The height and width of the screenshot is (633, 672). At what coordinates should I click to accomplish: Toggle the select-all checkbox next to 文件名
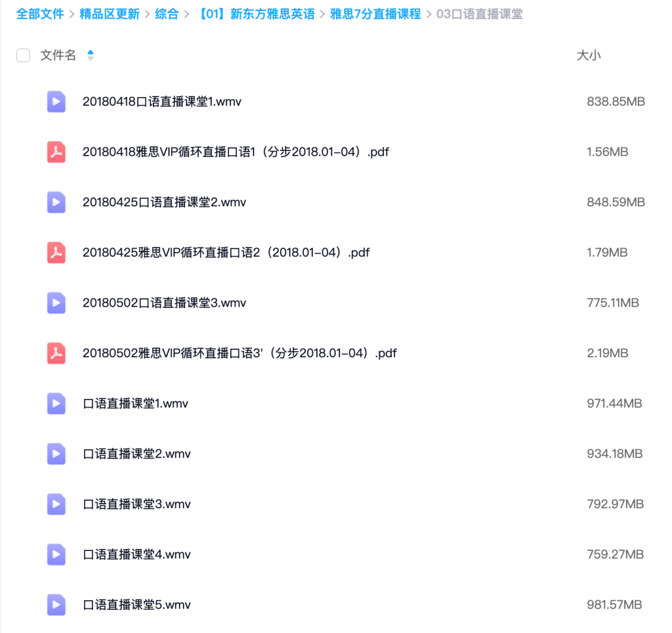pos(23,55)
